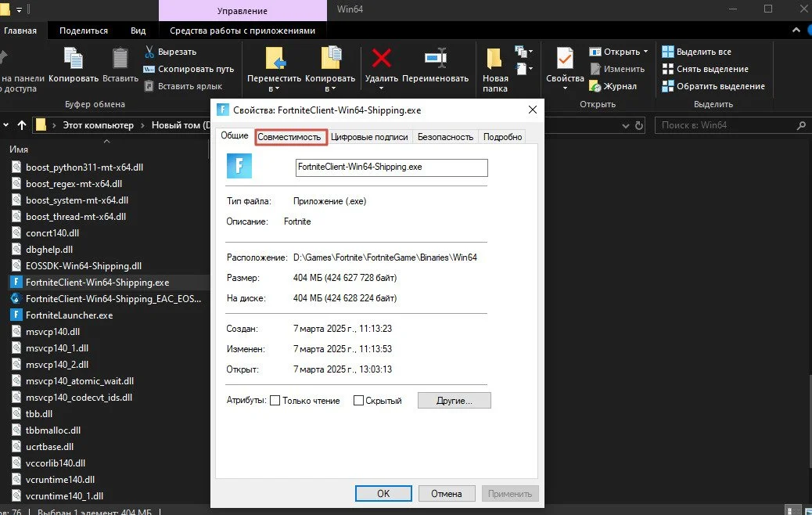This screenshot has width=812, height=515.
Task: Click the file name field in Properties
Action: pyautogui.click(x=391, y=167)
